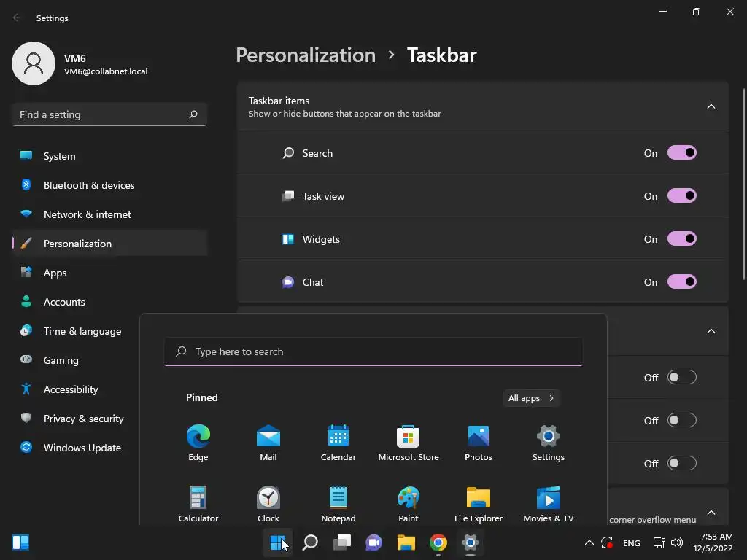
Task: Open Network & internet settings
Action: pyautogui.click(x=109, y=214)
